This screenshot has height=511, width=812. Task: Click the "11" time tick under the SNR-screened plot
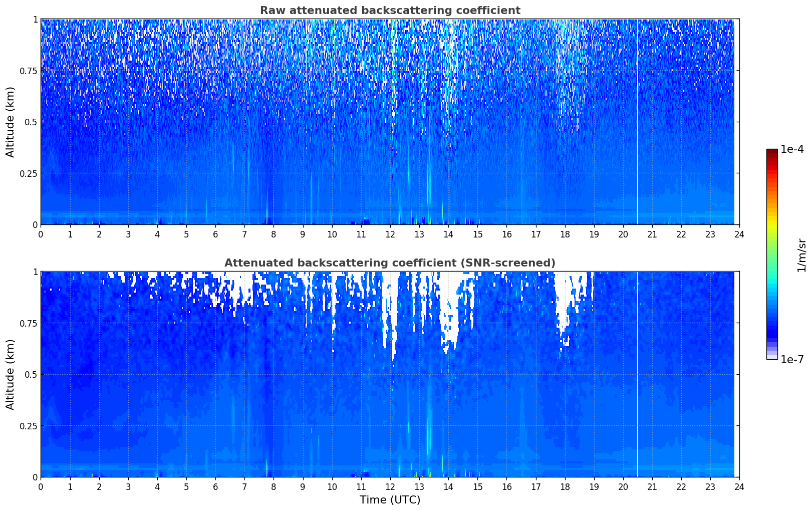(x=361, y=486)
